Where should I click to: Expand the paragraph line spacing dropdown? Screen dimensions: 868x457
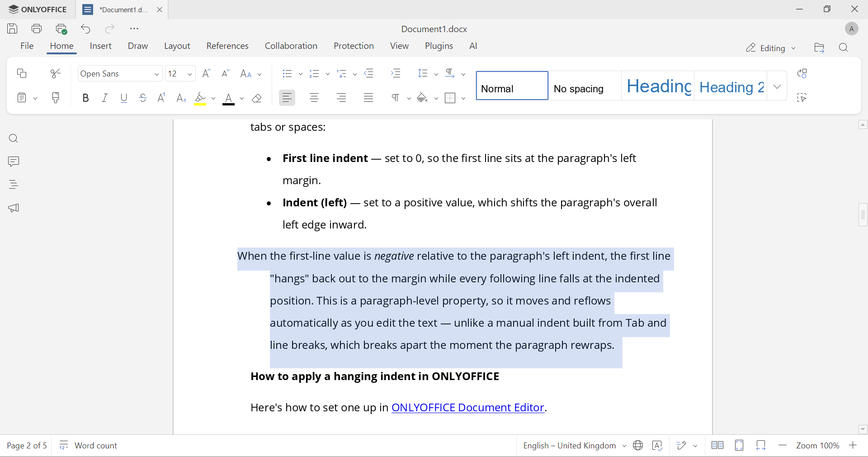pyautogui.click(x=436, y=74)
